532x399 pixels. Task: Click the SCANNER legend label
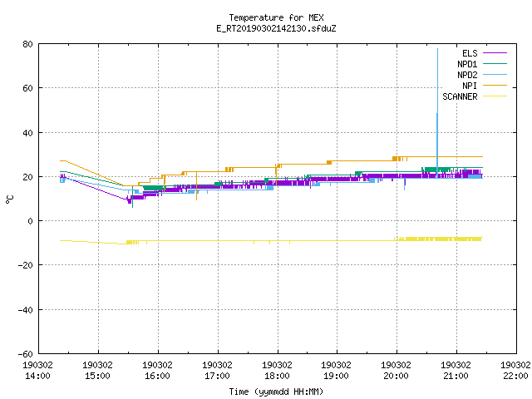pos(460,96)
